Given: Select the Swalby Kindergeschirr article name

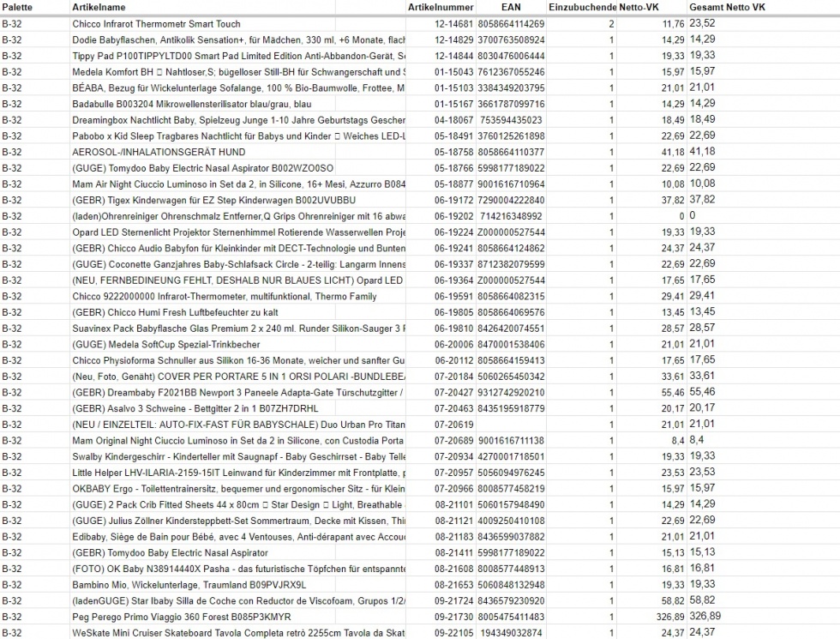Looking at the screenshot, I should (x=239, y=457).
